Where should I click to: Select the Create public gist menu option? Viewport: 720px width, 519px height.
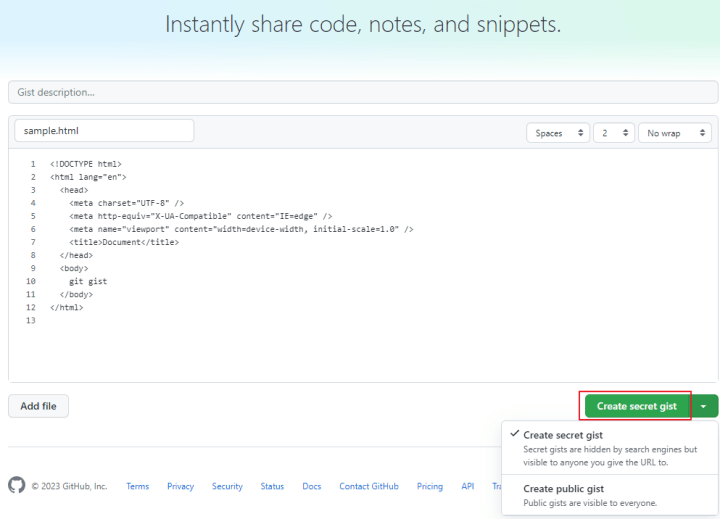click(x=610, y=495)
